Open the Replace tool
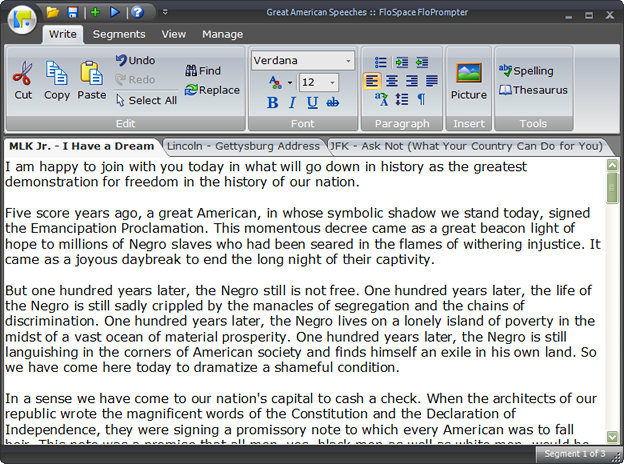Image resolution: width=624 pixels, height=464 pixels. [212, 90]
